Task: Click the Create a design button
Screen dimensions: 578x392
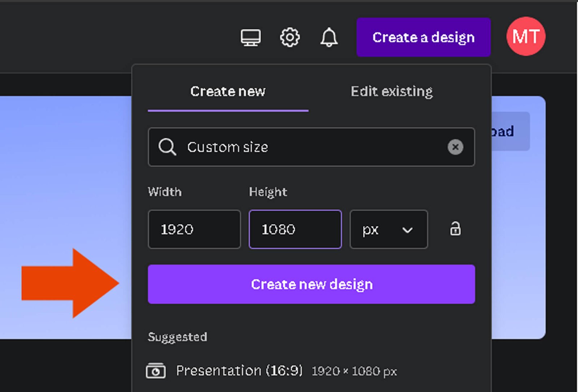Action: coord(423,37)
